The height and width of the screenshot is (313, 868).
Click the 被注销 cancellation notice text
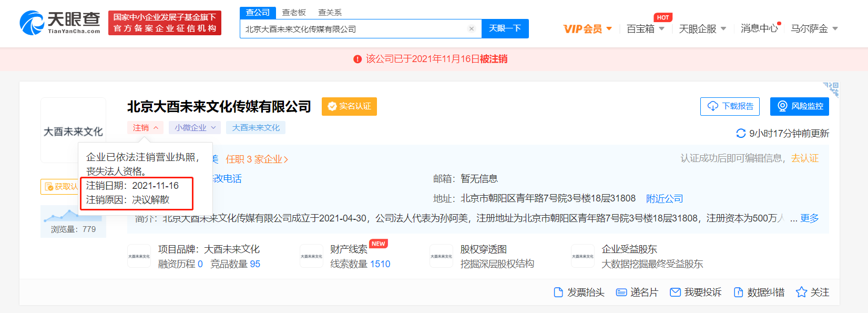pos(493,59)
